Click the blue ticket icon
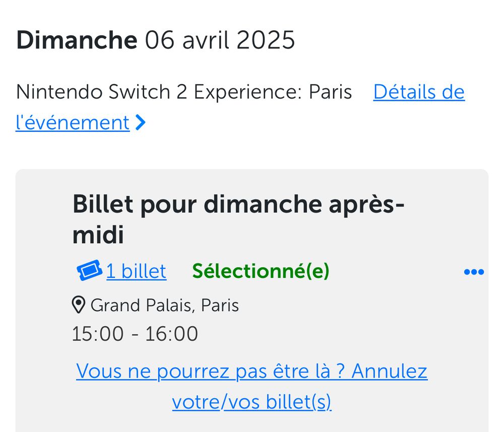Screen dimensions: 504x432 90,271
